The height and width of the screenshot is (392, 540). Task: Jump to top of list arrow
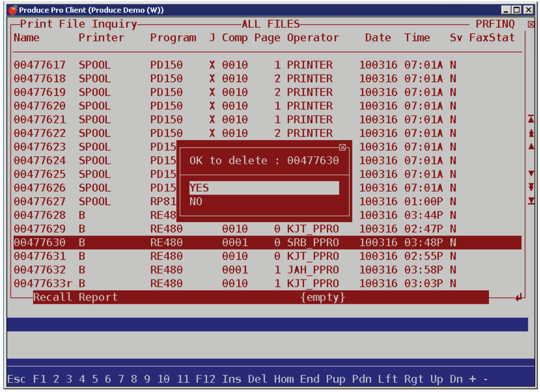[x=531, y=119]
